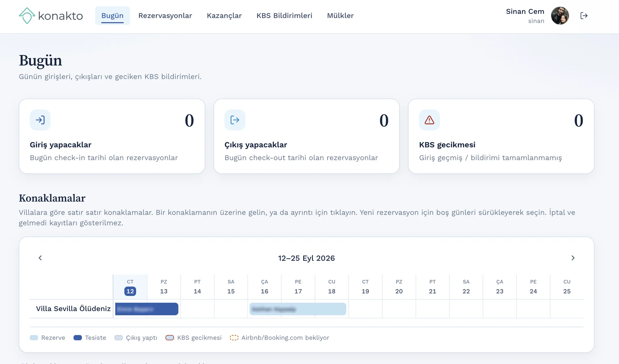This screenshot has height=364, width=619.
Task: Open the Kazançlar tab
Action: (224, 15)
